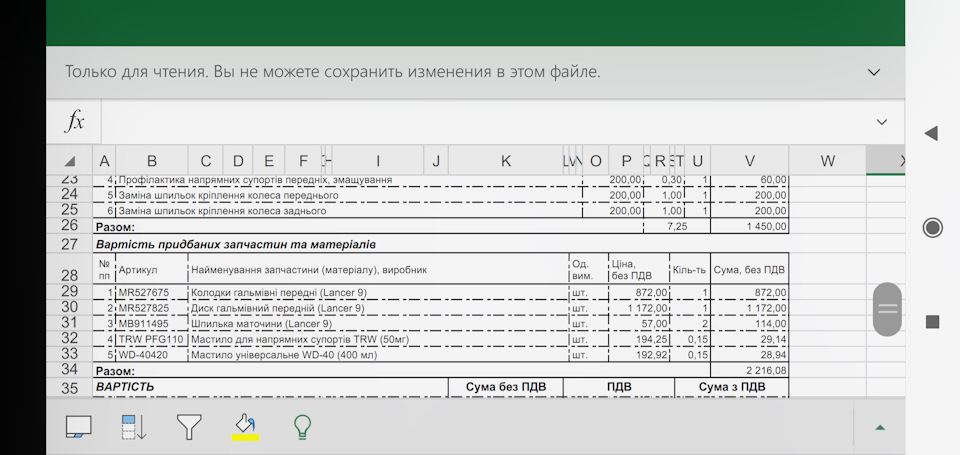Viewport: 960px width, 455px height.
Task: Grab the vertical scroll handle
Action: point(887,309)
